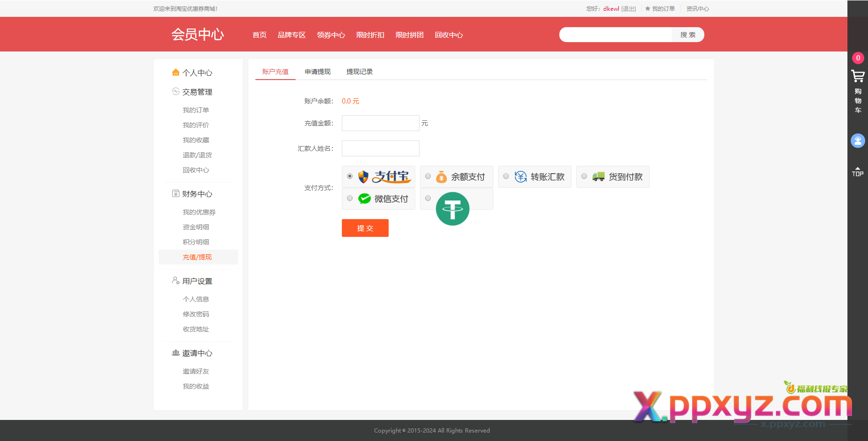Open 我的收益 in the sidebar
The width and height of the screenshot is (868, 441).
pyautogui.click(x=196, y=386)
